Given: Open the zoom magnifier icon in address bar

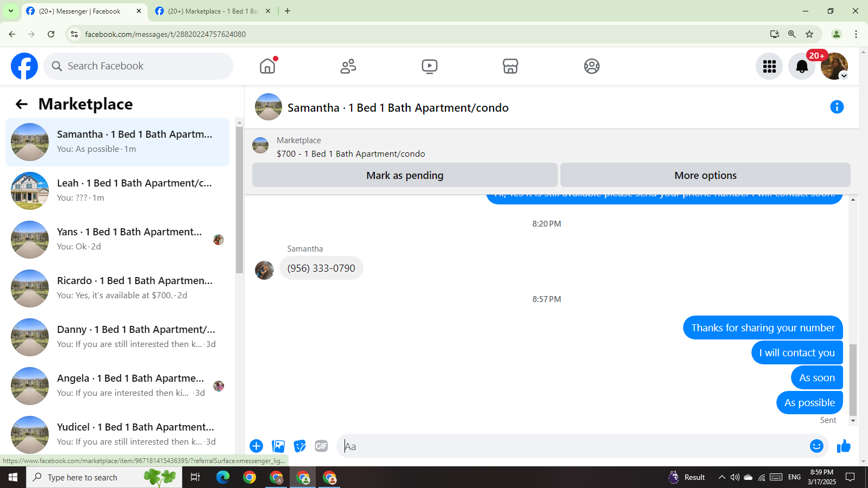Looking at the screenshot, I should (792, 34).
